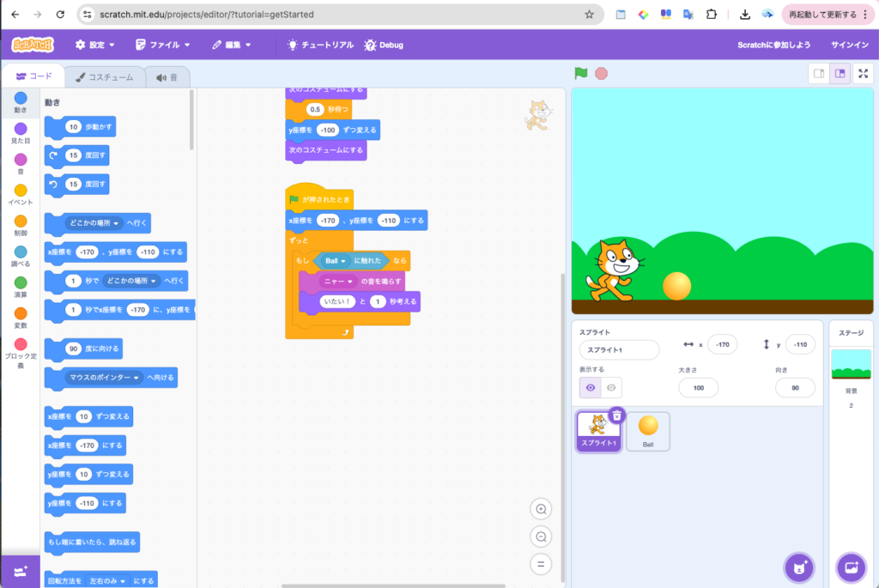Open browser downloads icon
The width and height of the screenshot is (879, 588).
click(x=744, y=15)
